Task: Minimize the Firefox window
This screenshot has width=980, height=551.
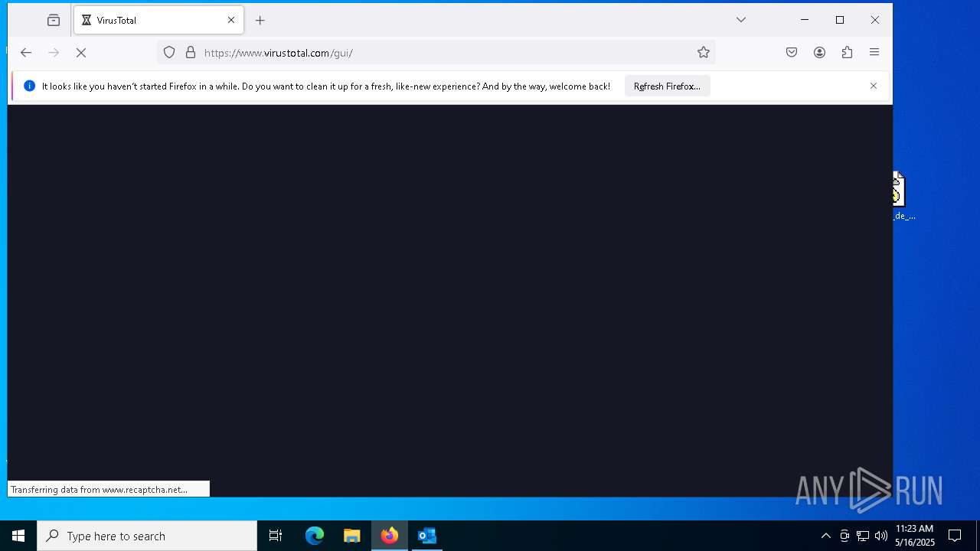Action: [805, 20]
